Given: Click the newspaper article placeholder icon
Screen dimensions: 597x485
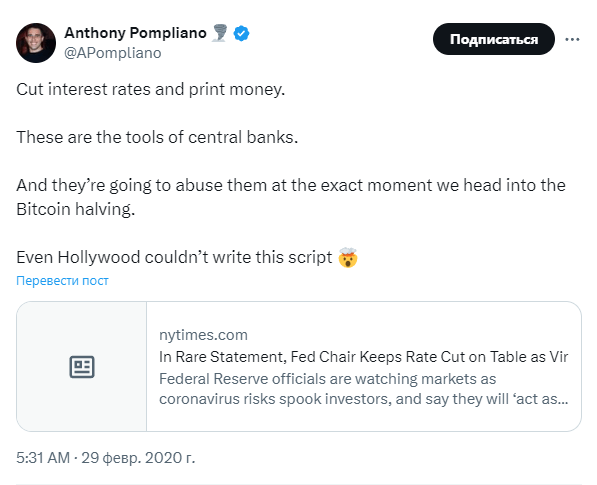Looking at the screenshot, I should 81,367.
